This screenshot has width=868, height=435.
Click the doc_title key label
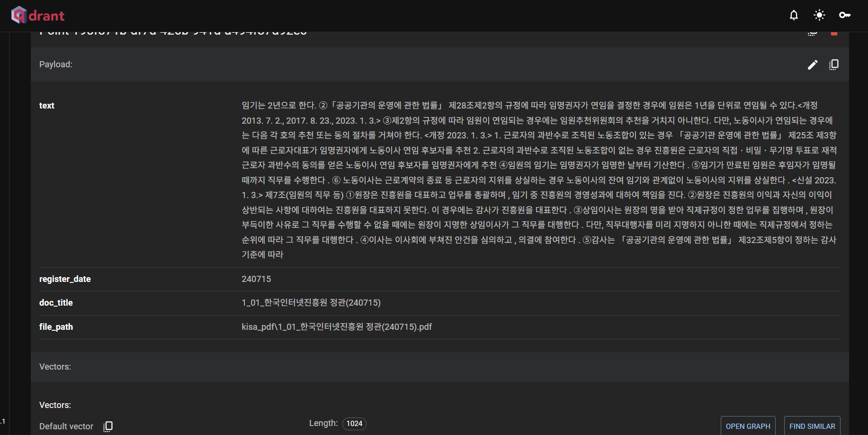point(56,303)
